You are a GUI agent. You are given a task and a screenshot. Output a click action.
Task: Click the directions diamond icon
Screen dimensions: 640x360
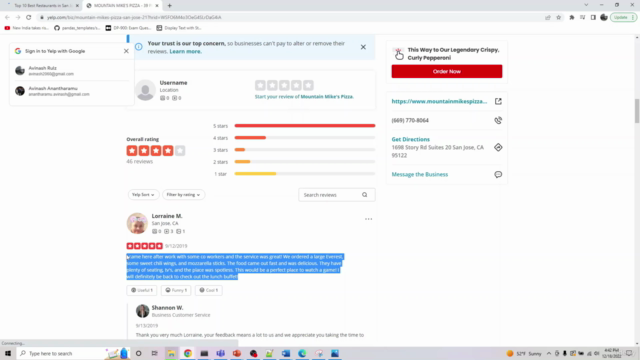click(498, 147)
